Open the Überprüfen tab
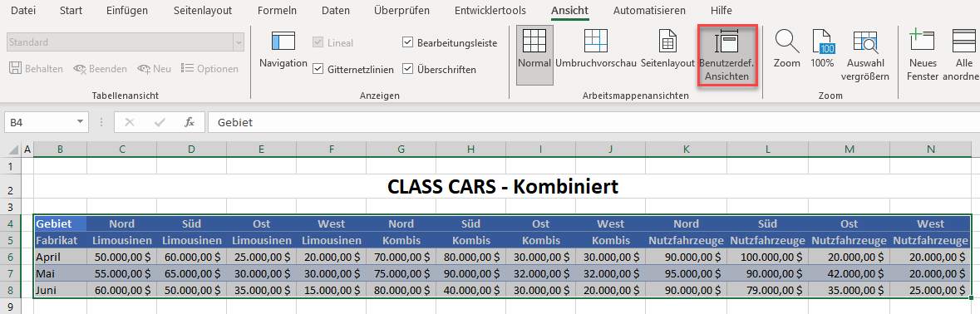The width and height of the screenshot is (980, 314). coord(402,11)
